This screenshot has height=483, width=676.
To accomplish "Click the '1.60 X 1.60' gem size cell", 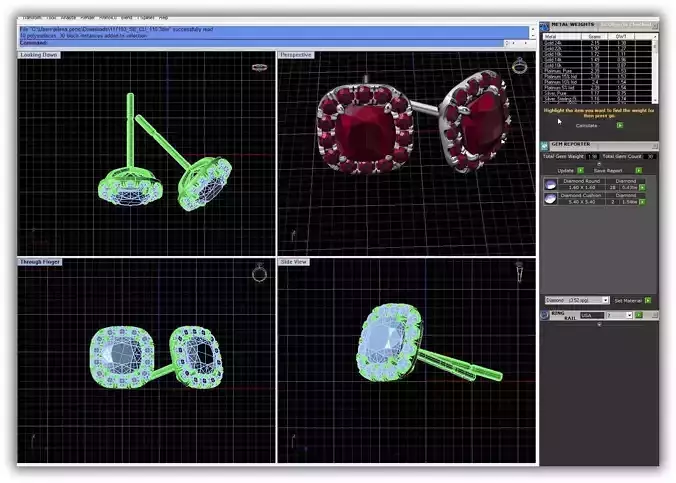I will [x=582, y=188].
